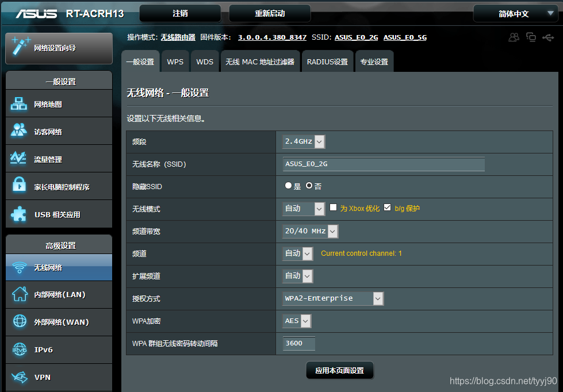This screenshot has height=392, width=563.
Task: Open the 简体中文 language dropdown
Action: coord(516,14)
